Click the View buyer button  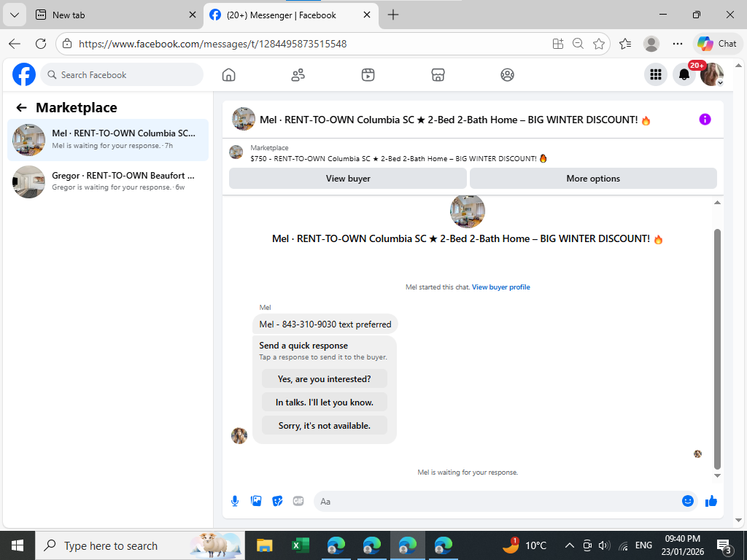coord(348,179)
